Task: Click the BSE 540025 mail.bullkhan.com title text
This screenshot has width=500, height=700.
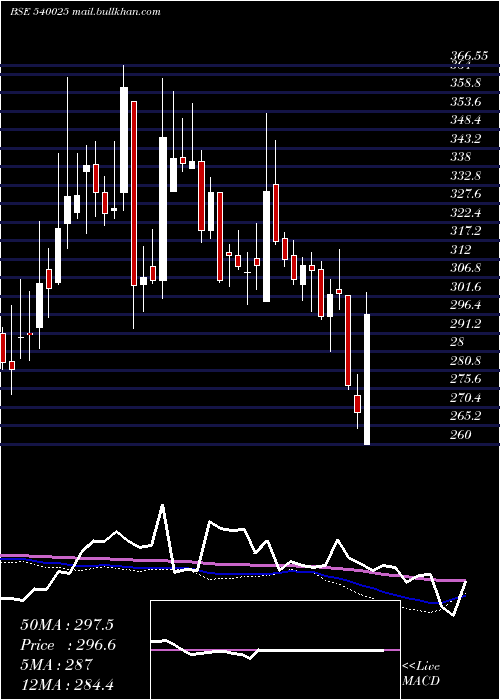Action: [85, 12]
